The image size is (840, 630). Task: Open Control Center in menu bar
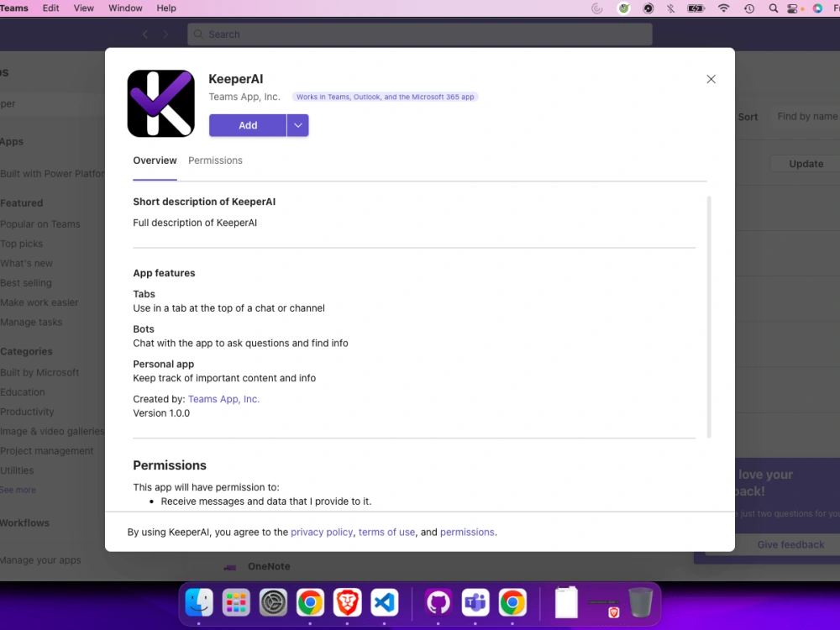coord(794,8)
